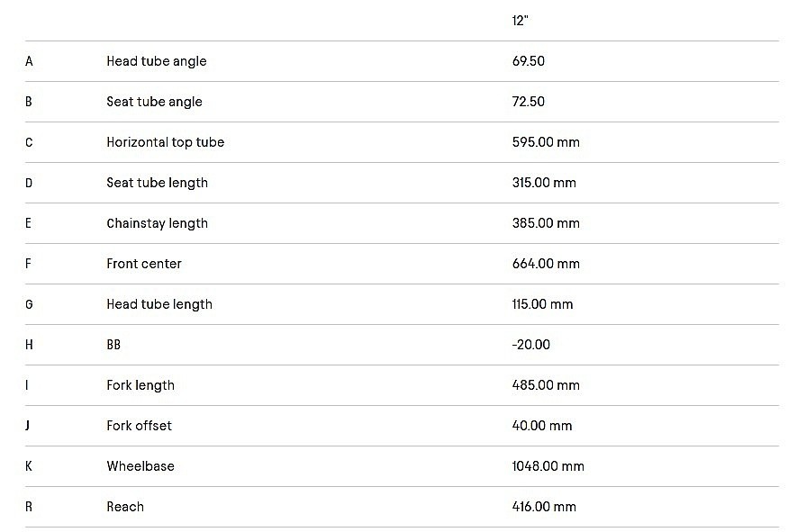
Task: Click the 315.00 mm value
Action: tap(544, 183)
